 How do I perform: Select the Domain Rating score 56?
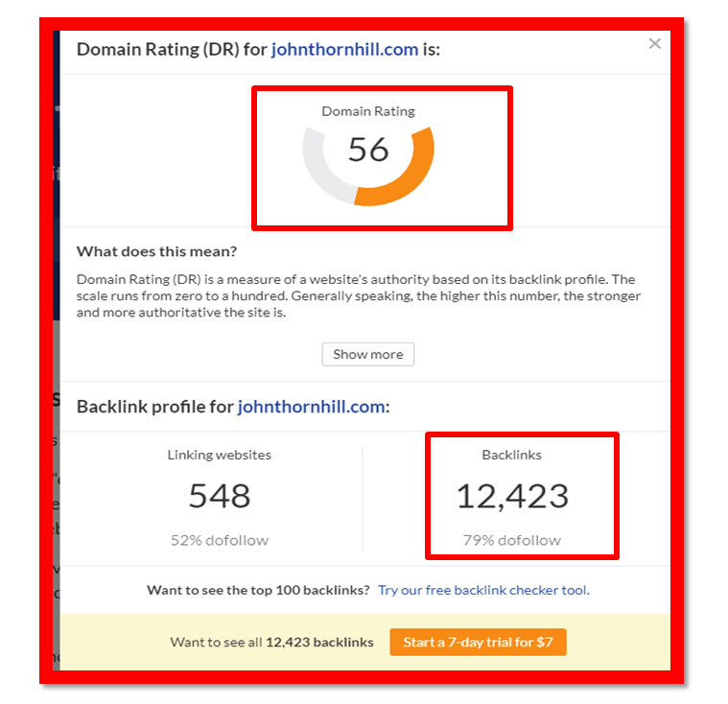tap(368, 150)
